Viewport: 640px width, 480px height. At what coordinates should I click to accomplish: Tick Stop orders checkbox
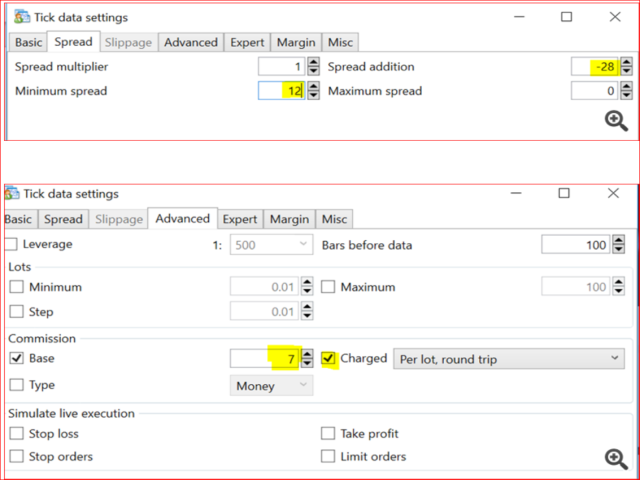click(16, 456)
